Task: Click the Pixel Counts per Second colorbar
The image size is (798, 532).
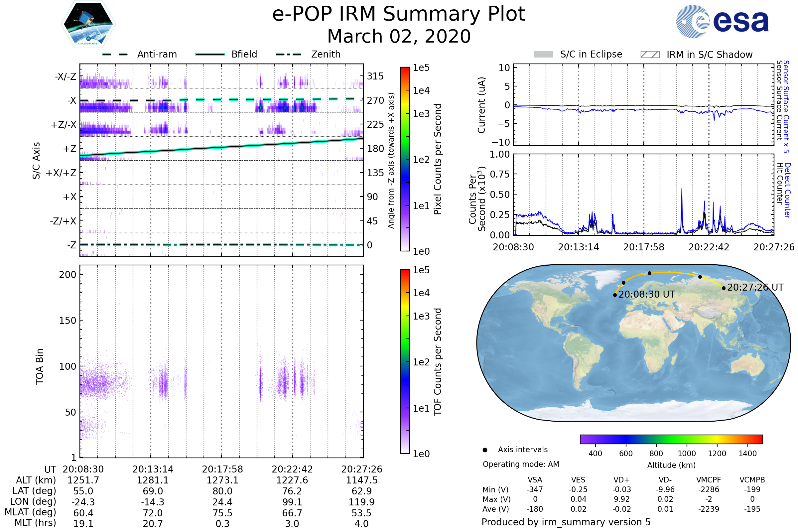Action: click(405, 159)
